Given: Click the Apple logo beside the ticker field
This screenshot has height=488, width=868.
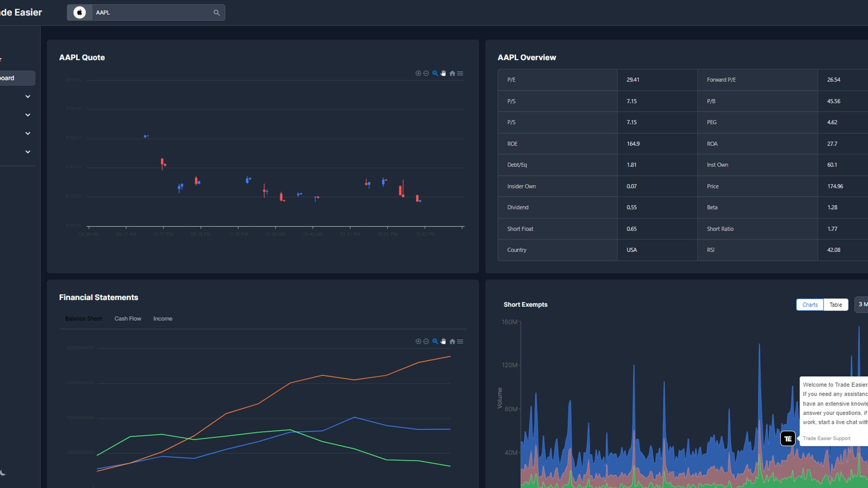Looking at the screenshot, I should 80,13.
